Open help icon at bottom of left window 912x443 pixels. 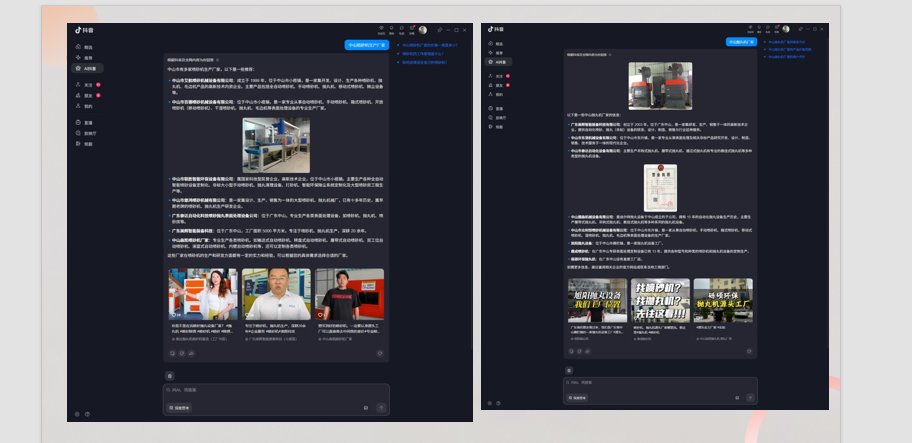point(87,415)
